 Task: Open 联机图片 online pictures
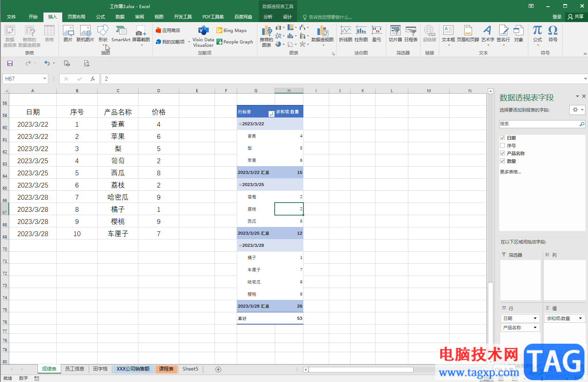tap(85, 34)
